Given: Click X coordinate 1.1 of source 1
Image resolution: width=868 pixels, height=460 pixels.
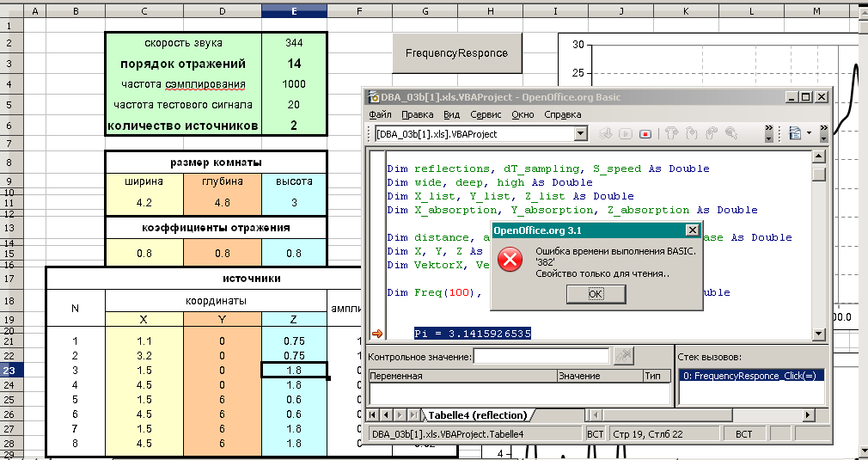Looking at the screenshot, I should (x=144, y=341).
